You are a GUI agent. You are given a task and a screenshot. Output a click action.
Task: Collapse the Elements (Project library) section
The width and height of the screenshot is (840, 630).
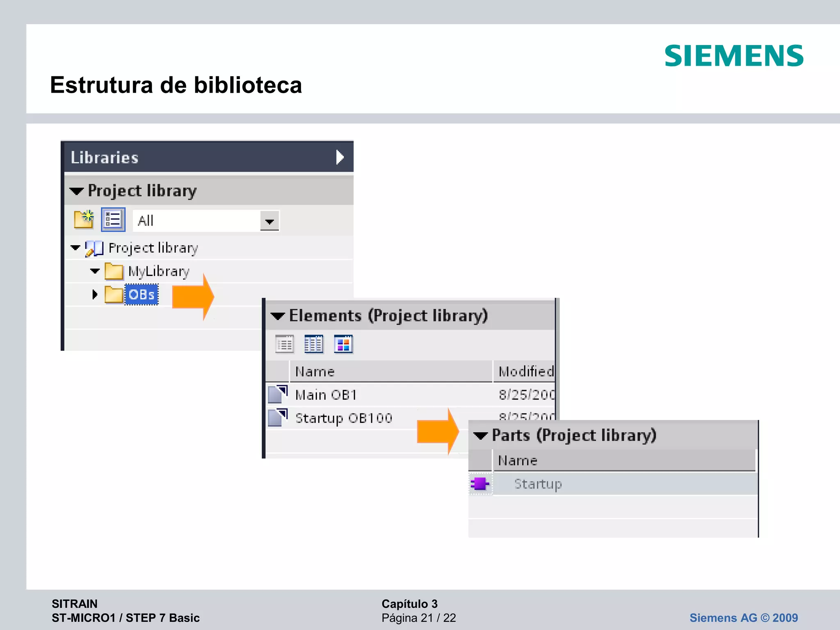click(278, 316)
